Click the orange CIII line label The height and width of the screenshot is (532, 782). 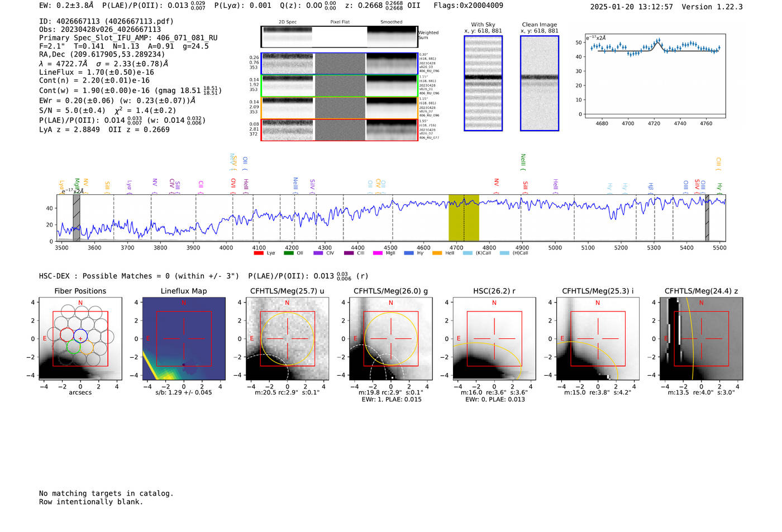click(718, 164)
